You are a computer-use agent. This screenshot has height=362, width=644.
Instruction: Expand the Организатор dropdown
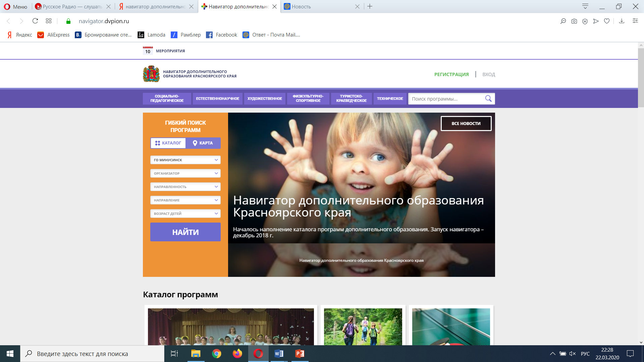185,173
